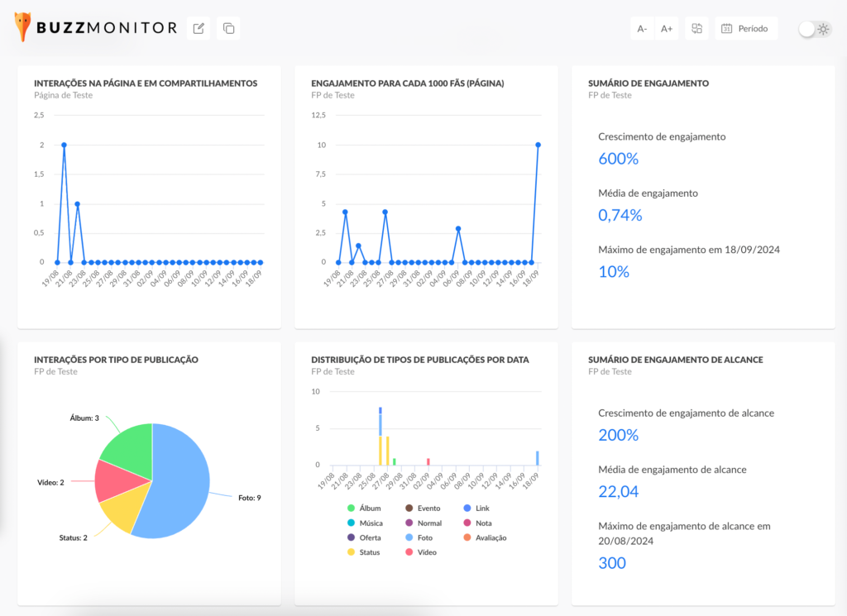Viewport: 847px width, 616px height.
Task: Toggle the light/dark theme switch
Action: pos(815,29)
